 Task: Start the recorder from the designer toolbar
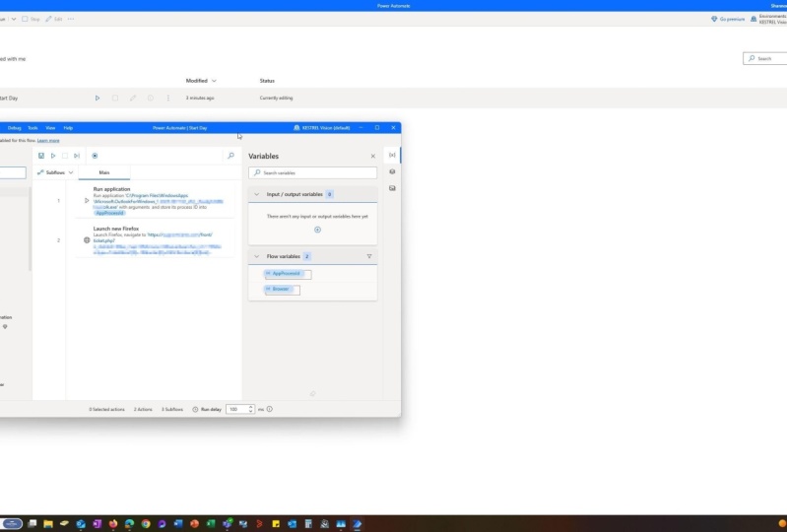click(x=95, y=156)
